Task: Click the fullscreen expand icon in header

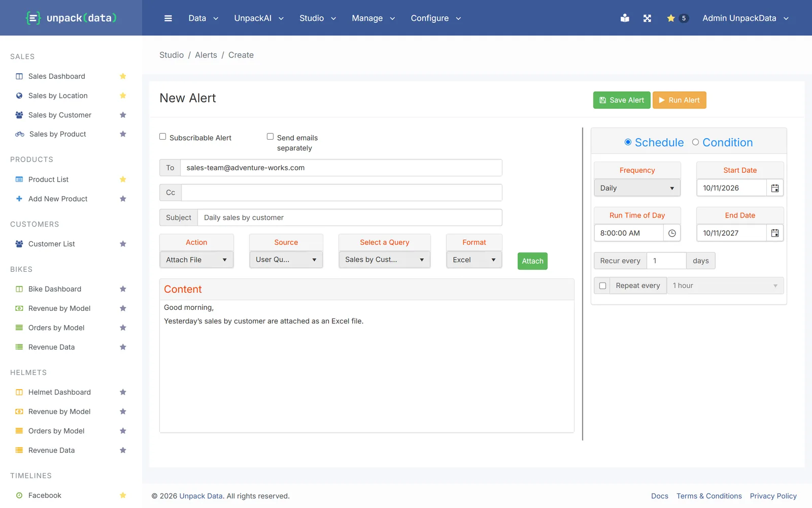Action: click(647, 18)
